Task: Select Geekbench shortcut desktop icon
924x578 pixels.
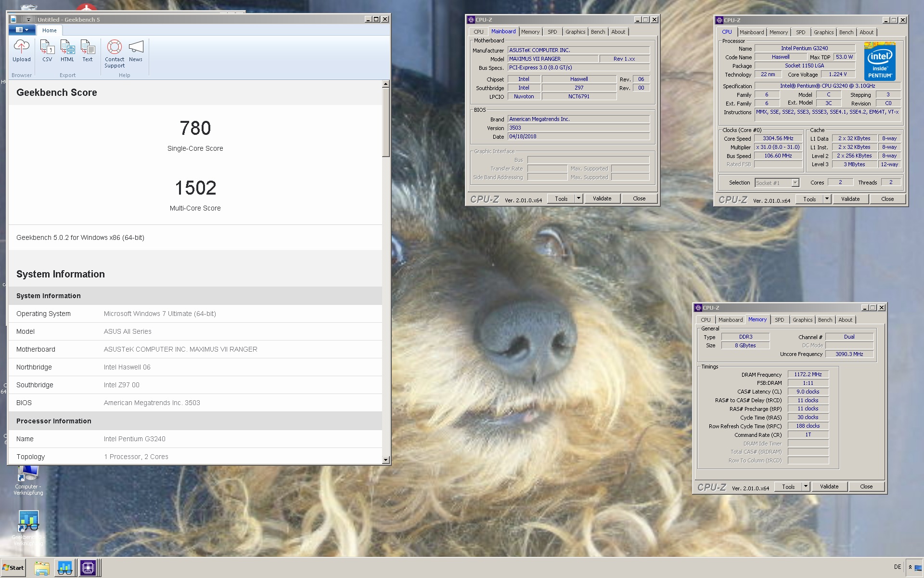Action: [x=28, y=528]
